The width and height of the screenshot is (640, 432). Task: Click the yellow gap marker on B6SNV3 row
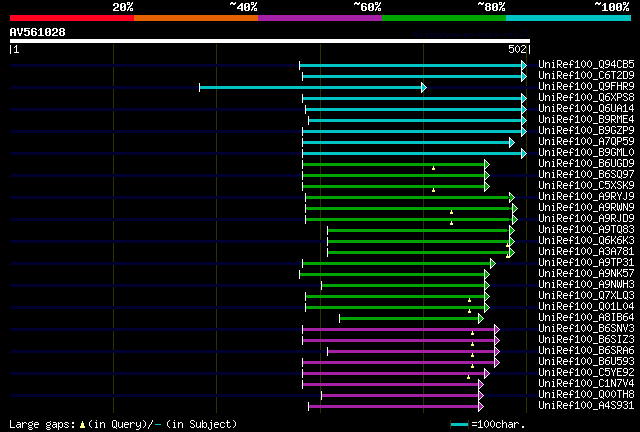(x=472, y=334)
